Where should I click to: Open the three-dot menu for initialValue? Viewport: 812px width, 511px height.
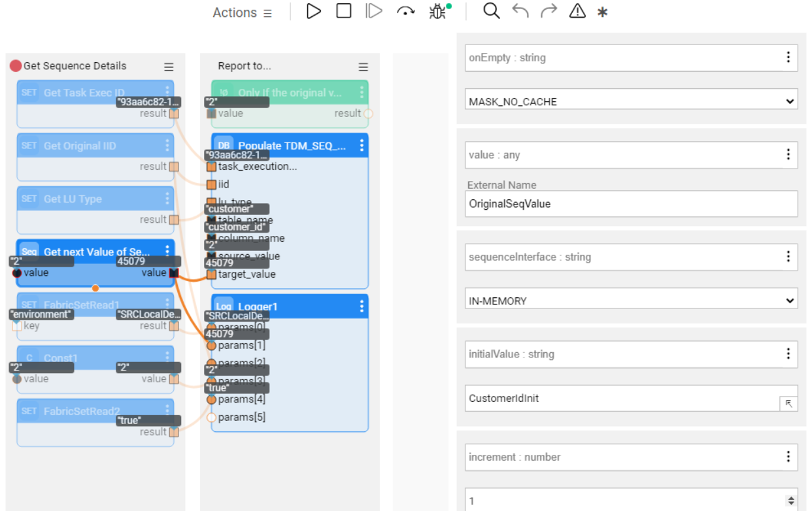[x=788, y=354]
